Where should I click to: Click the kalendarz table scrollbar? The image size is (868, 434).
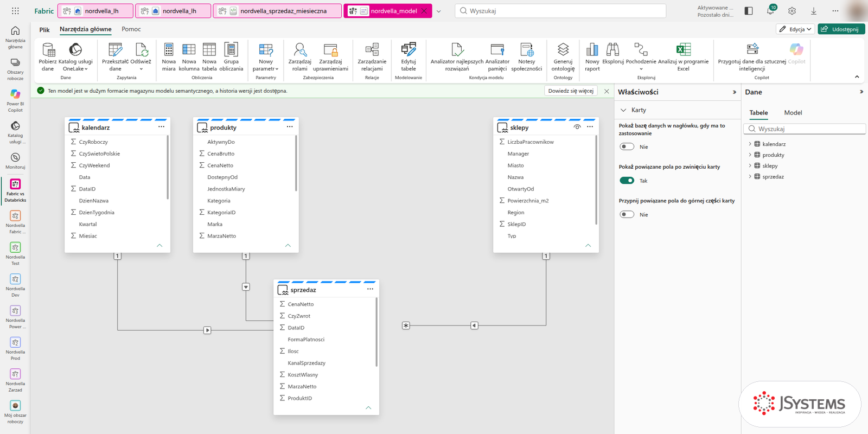168,167
